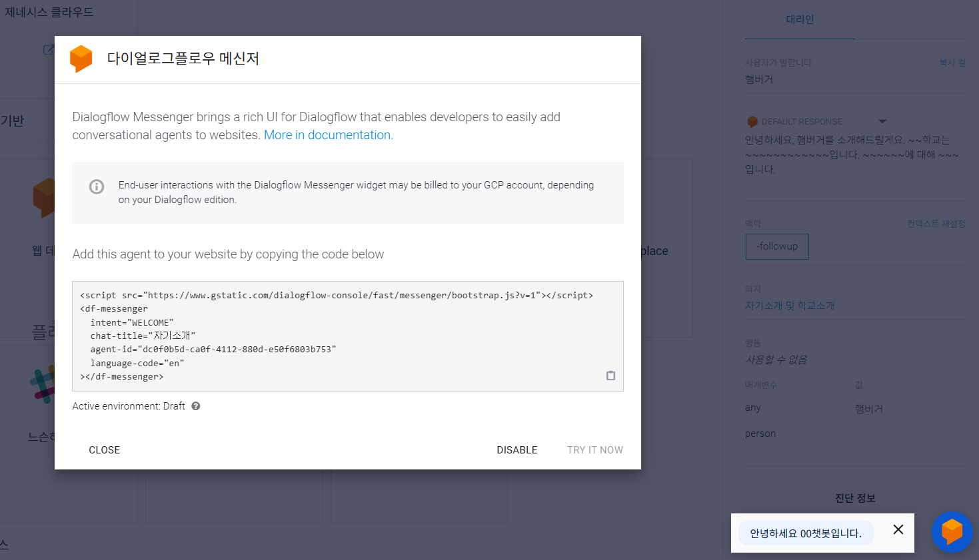
Task: Click the embed code text box
Action: point(348,336)
